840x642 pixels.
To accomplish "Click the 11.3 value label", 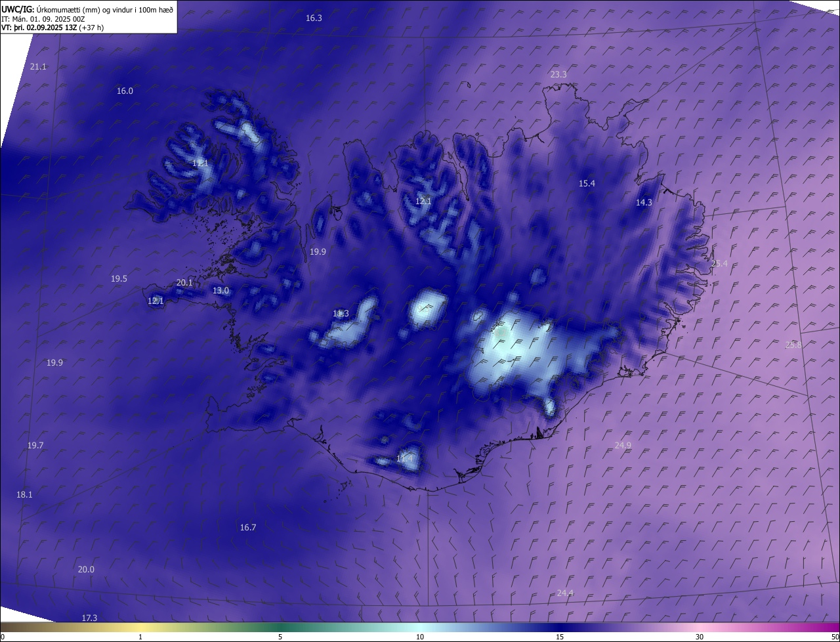I will (341, 314).
